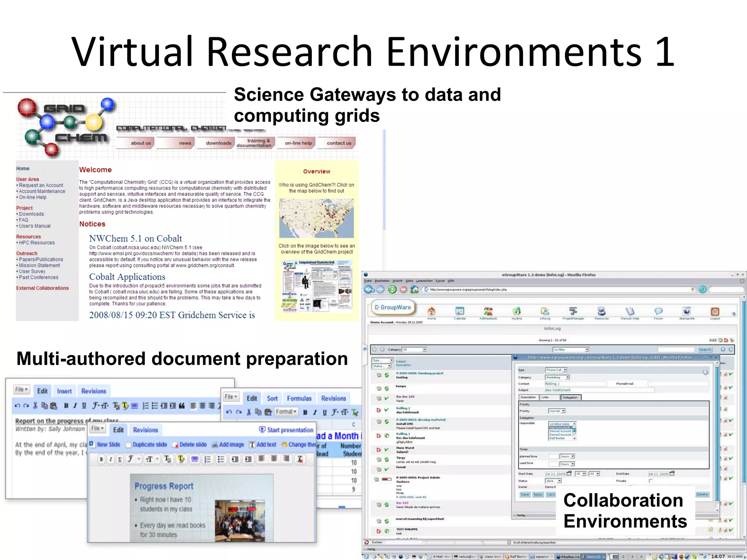The height and width of the screenshot is (560, 747).
Task: Click the italic icon in spreadsheet editor toolbar
Action: coord(314,412)
